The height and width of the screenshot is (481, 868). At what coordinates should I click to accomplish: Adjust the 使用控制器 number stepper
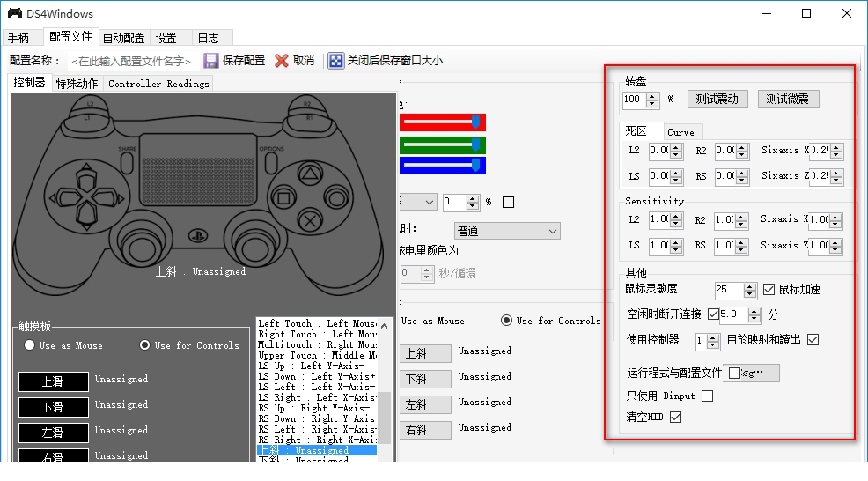(713, 341)
